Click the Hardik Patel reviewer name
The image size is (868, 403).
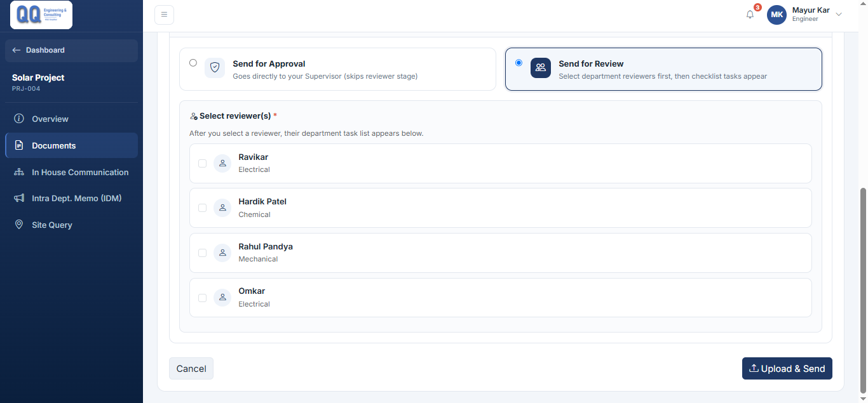(x=262, y=202)
